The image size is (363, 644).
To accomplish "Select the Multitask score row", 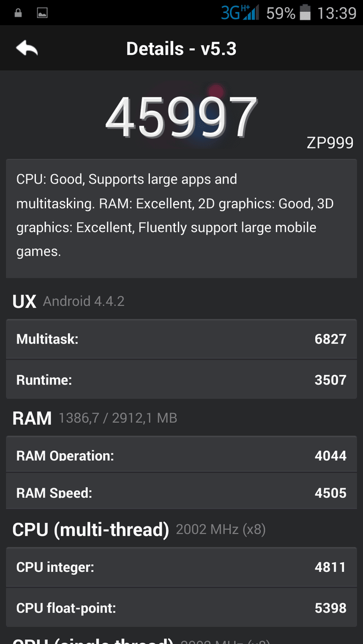I will pyautogui.click(x=181, y=339).
